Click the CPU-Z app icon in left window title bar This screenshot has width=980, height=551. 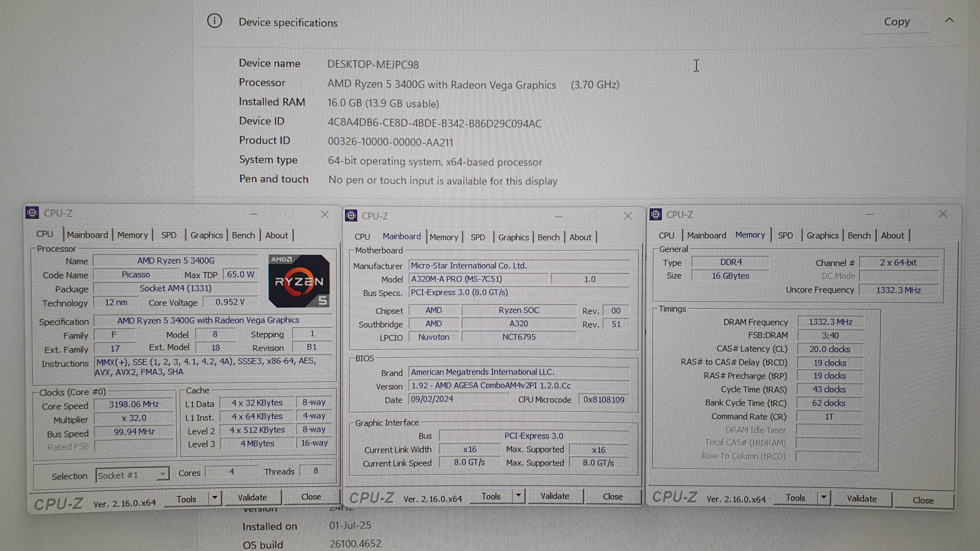pyautogui.click(x=32, y=213)
